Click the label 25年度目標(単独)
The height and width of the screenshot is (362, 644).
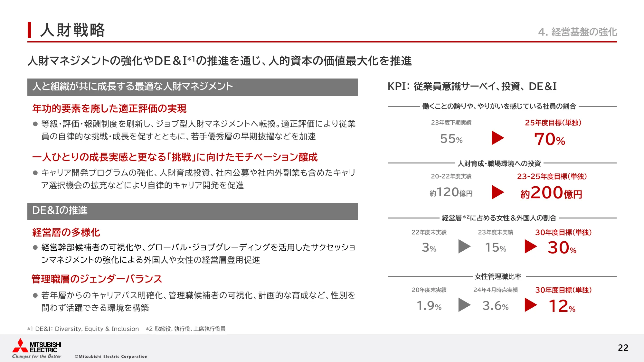(x=553, y=123)
